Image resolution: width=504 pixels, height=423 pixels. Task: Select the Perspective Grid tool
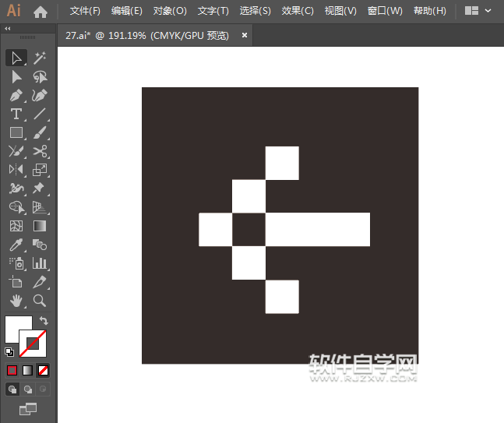40,207
